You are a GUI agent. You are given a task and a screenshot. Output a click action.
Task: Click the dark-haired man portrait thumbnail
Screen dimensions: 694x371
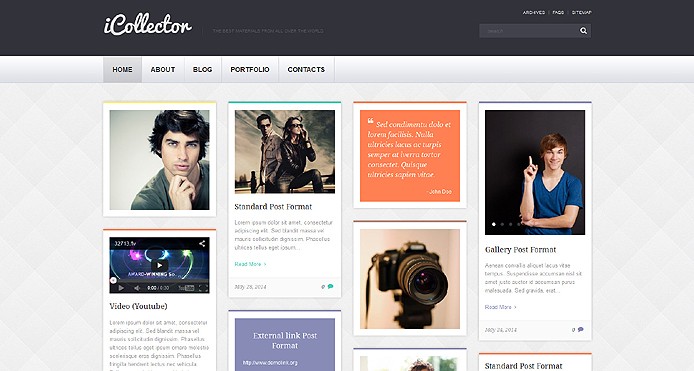pos(159,160)
